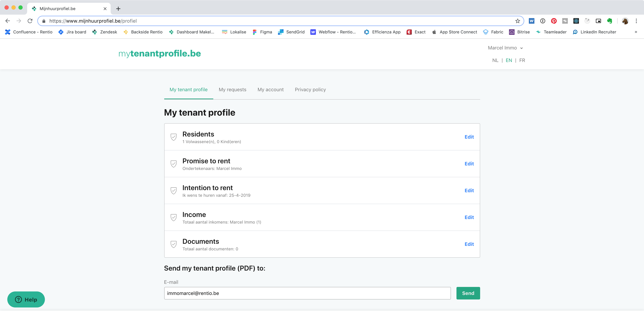Click the Evernote elephant extension icon

(x=610, y=21)
